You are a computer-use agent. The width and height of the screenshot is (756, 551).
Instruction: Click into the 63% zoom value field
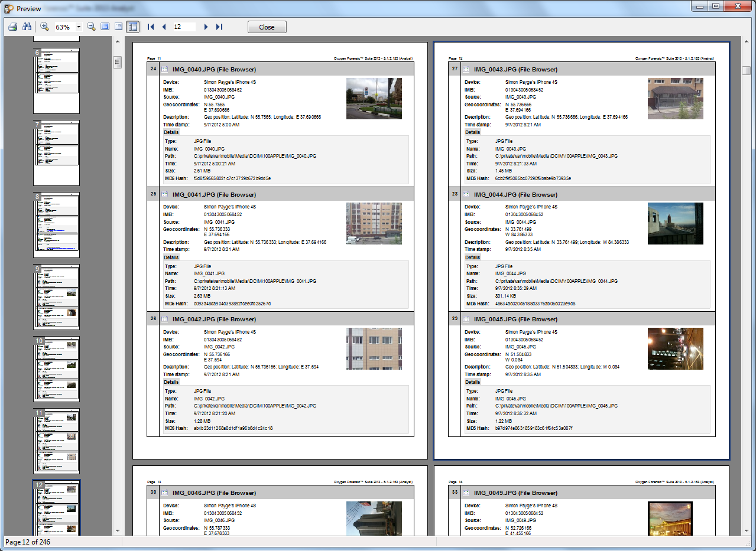pyautogui.click(x=64, y=27)
